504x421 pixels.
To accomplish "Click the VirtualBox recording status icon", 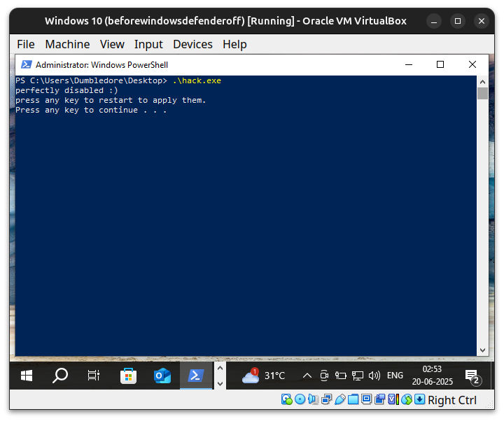I will click(x=379, y=399).
